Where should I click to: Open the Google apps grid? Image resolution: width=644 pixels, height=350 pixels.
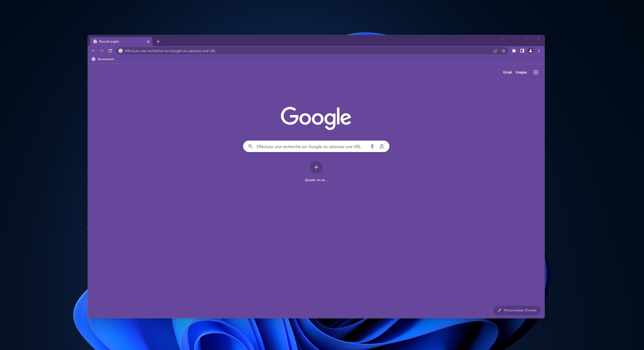click(536, 72)
